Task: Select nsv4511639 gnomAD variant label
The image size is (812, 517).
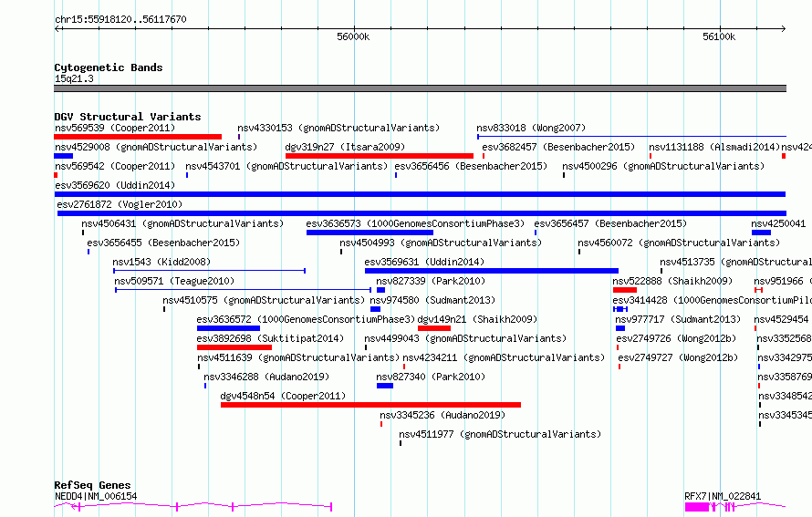Action: click(x=298, y=357)
